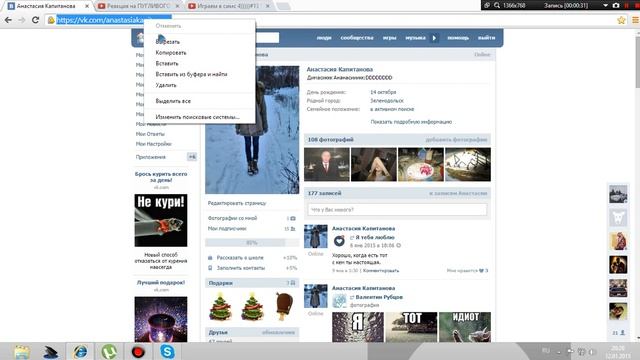The width and height of the screenshot is (640, 360).
Task: Bookmark the page with the star icon
Action: pos(621,20)
